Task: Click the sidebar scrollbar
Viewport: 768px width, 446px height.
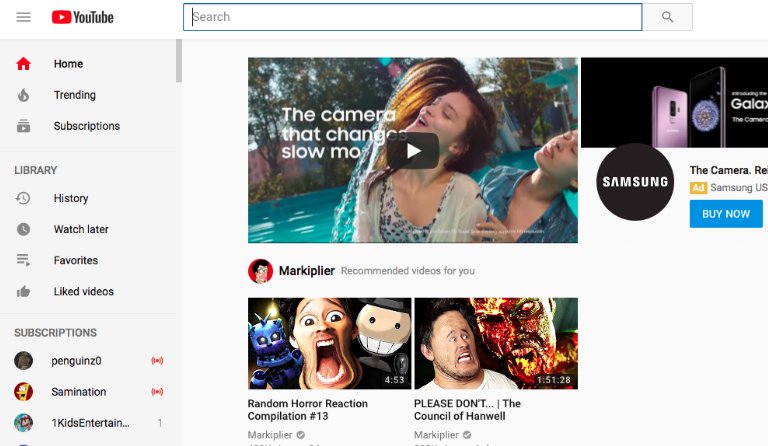Action: 179,61
